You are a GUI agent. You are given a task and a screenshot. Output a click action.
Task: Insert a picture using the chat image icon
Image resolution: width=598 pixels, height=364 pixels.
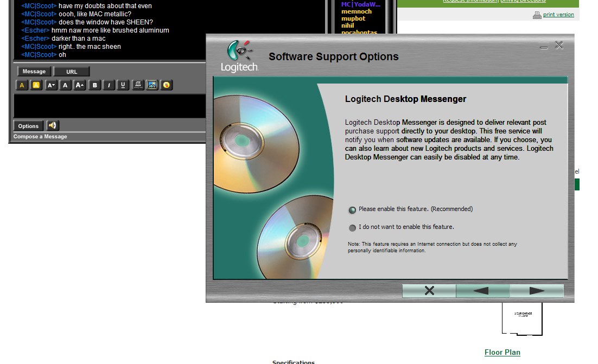[152, 85]
